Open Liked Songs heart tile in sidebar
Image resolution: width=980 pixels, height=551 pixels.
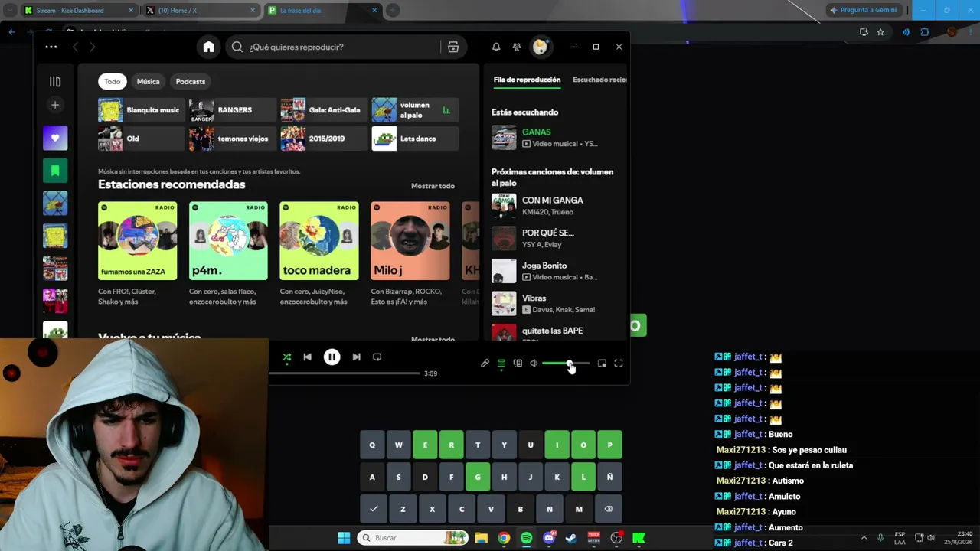pyautogui.click(x=55, y=138)
